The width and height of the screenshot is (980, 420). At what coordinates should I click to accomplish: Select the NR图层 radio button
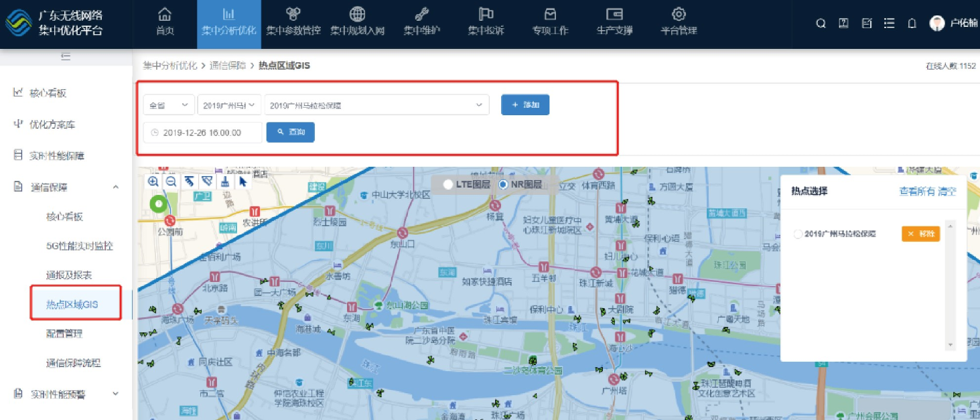pyautogui.click(x=503, y=185)
